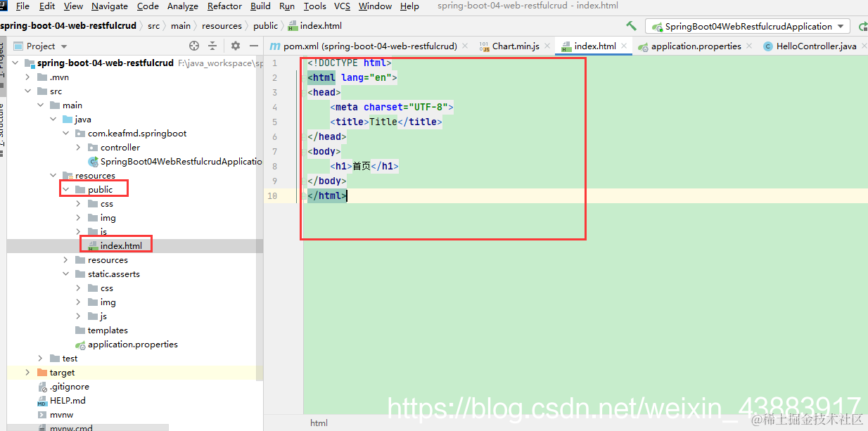The image size is (868, 431).
Task: Open the Analyze menu
Action: click(x=183, y=6)
